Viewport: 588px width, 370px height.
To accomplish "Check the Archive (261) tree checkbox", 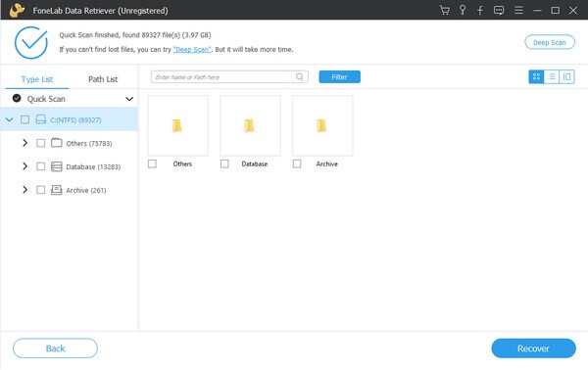I will click(x=40, y=190).
